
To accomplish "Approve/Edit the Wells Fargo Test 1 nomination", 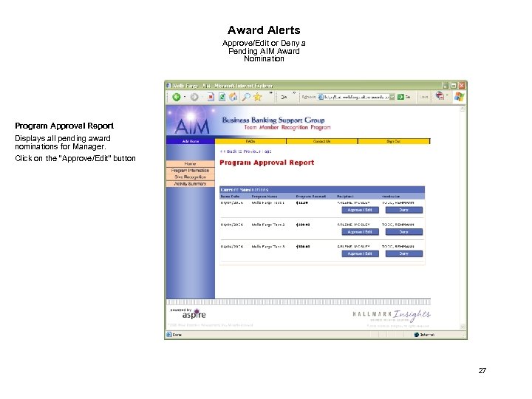I will pos(360,210).
